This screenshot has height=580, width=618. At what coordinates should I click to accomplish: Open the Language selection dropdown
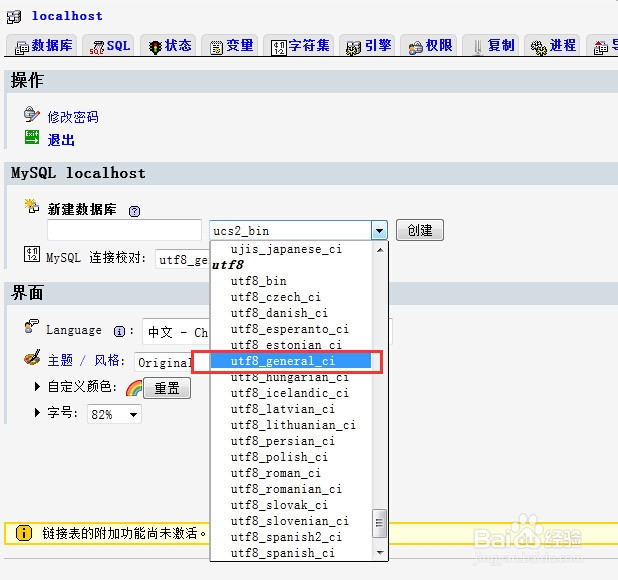176,332
